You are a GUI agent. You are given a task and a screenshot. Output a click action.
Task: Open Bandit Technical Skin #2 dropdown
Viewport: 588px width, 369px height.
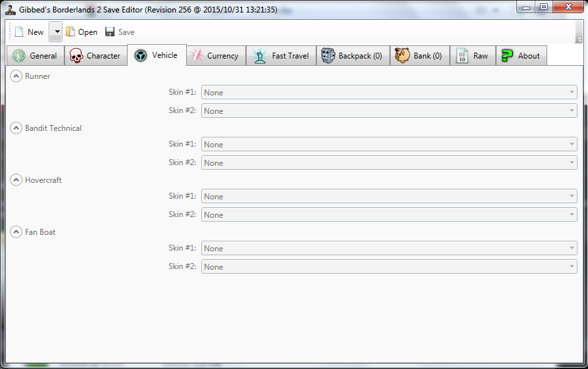pos(389,163)
